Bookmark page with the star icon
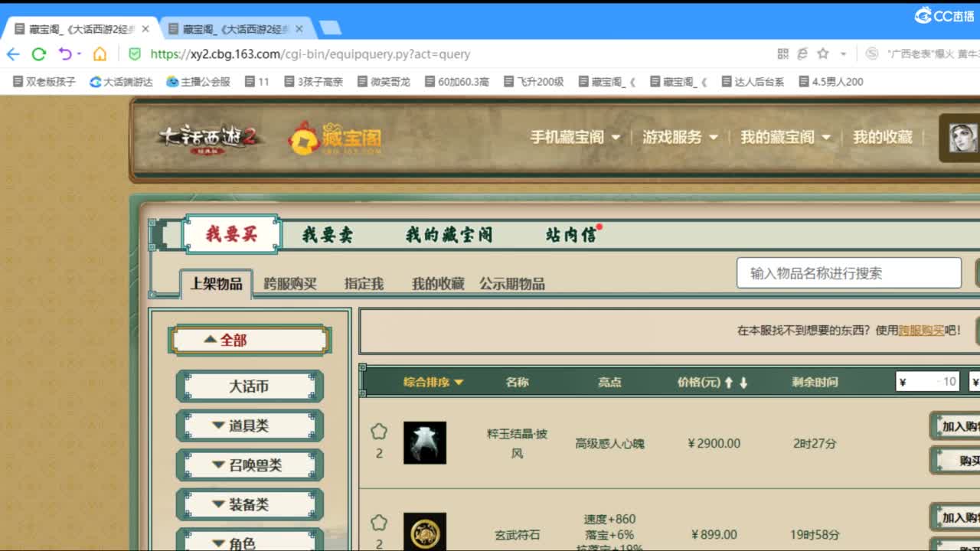 pos(823,54)
